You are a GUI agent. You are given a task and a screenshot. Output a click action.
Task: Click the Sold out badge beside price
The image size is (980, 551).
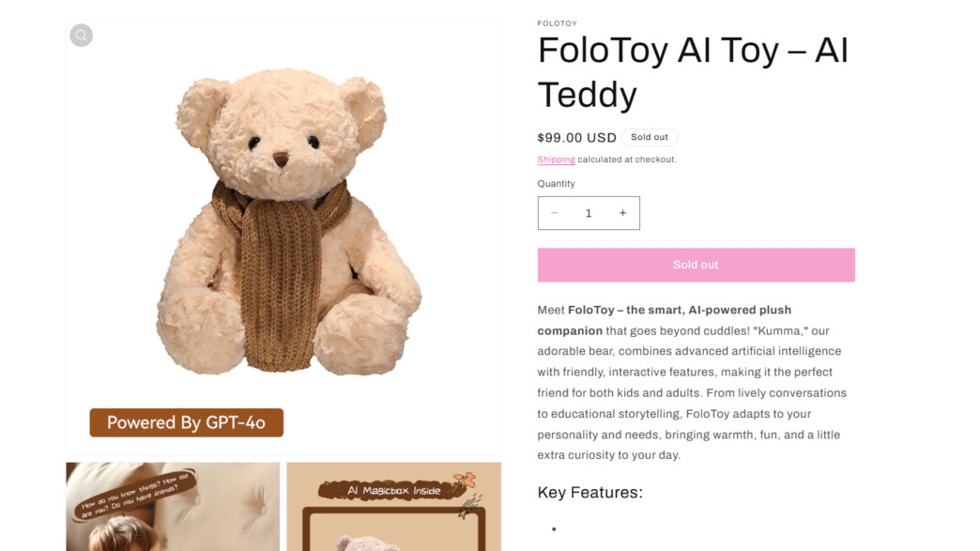click(650, 137)
